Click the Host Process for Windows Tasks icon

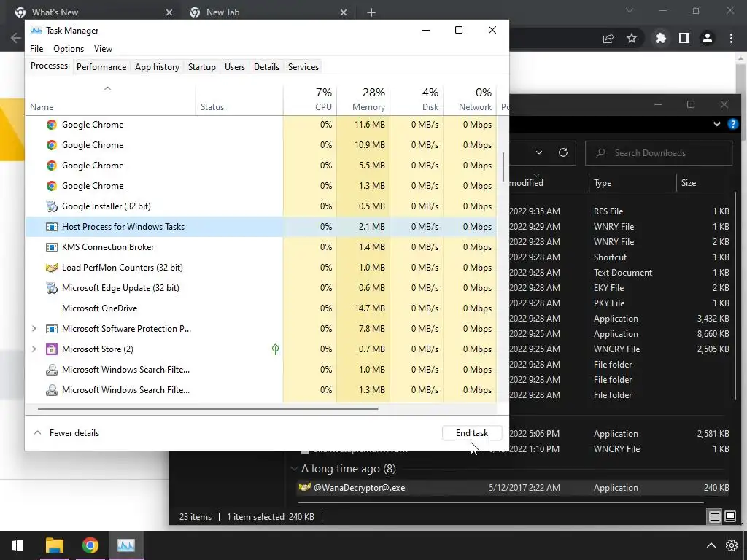point(52,227)
